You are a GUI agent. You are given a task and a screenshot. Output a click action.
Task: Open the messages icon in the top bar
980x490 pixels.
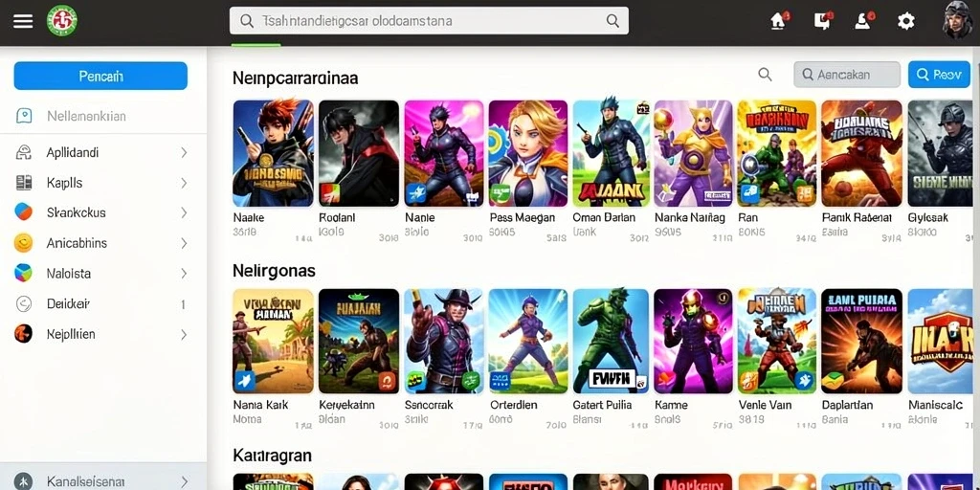tap(823, 21)
